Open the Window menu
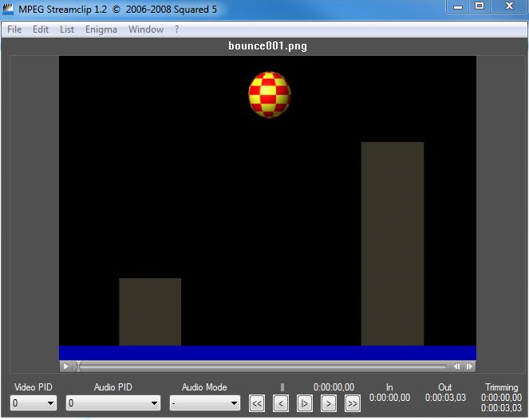529x420 pixels. tap(146, 29)
